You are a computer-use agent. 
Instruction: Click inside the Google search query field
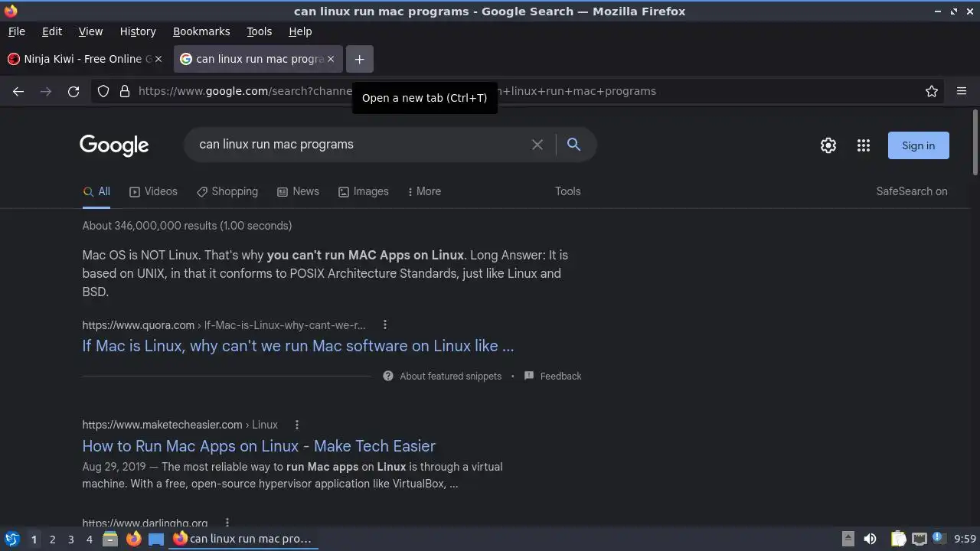click(x=360, y=145)
